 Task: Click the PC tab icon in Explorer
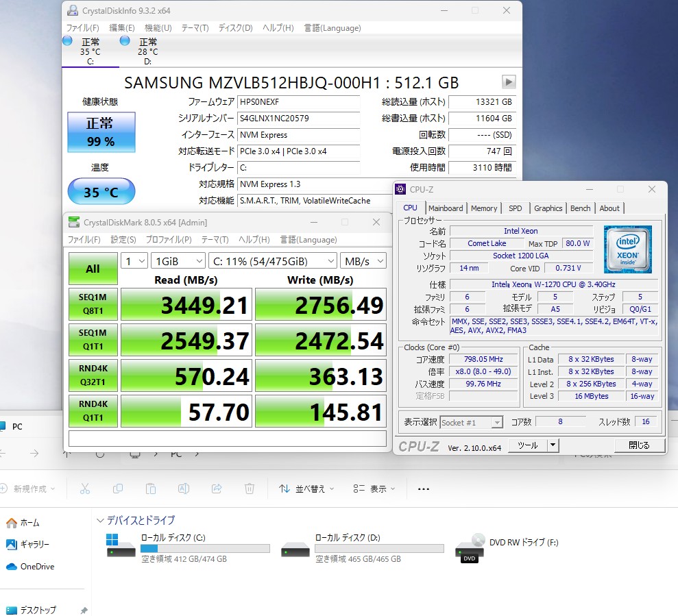pyautogui.click(x=2, y=427)
